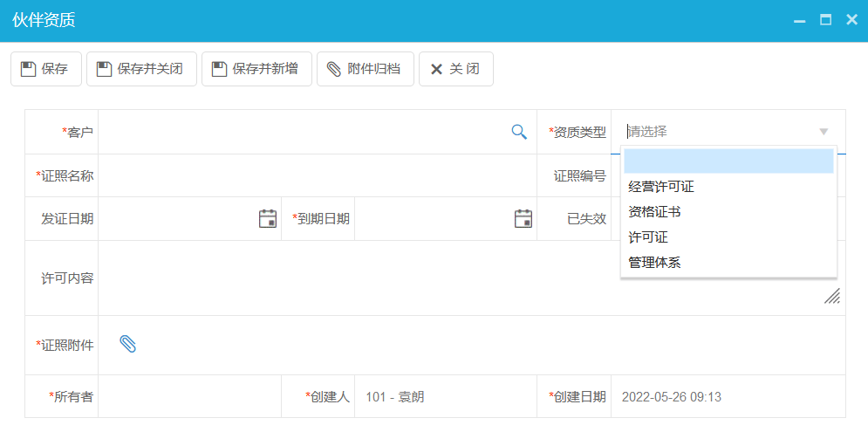Open Attachment Archive (附件归档) paperclip button
Screen dimensions: 868x432
coord(365,69)
